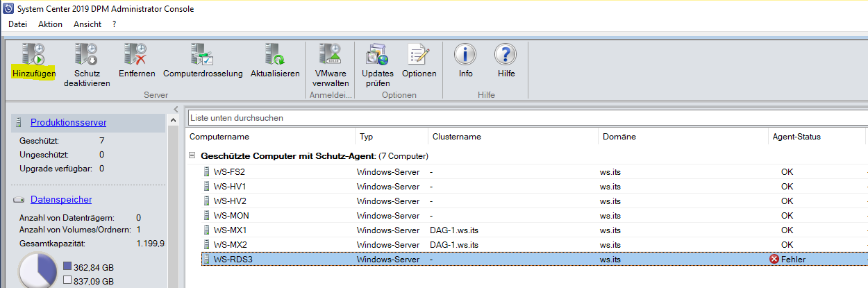Select the WS-HV2 row name

tap(230, 201)
